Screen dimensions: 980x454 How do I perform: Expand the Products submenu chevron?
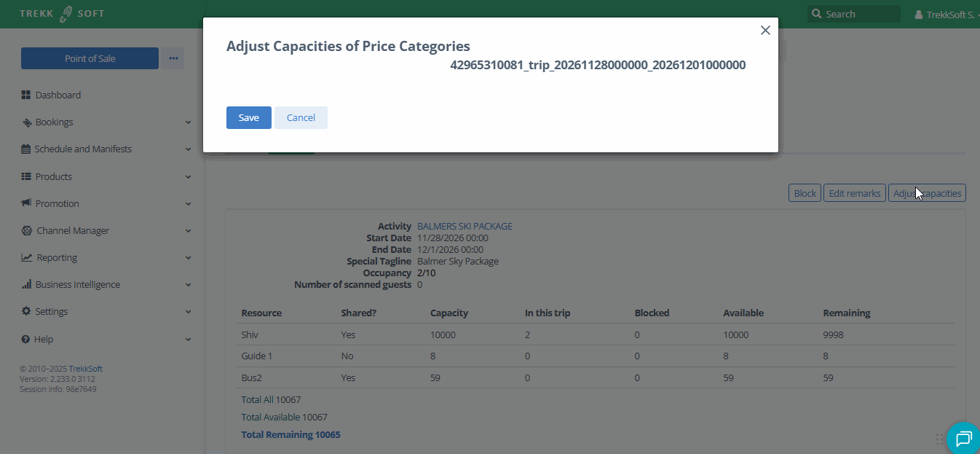[188, 177]
